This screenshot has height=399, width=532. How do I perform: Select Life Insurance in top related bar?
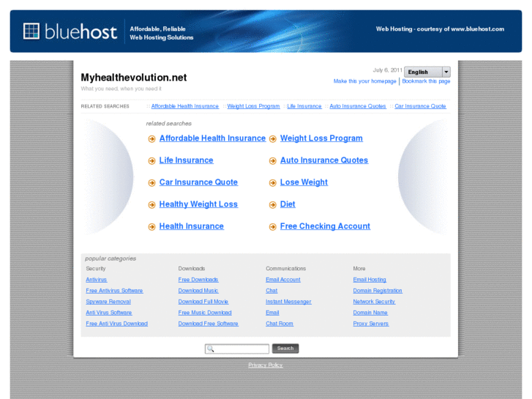[x=304, y=106]
